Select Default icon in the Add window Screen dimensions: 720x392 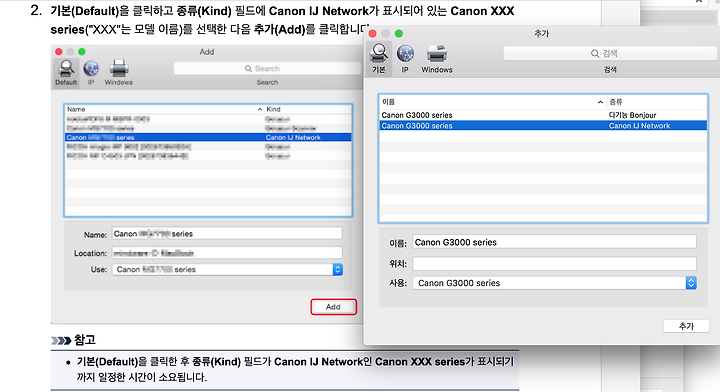click(x=66, y=73)
